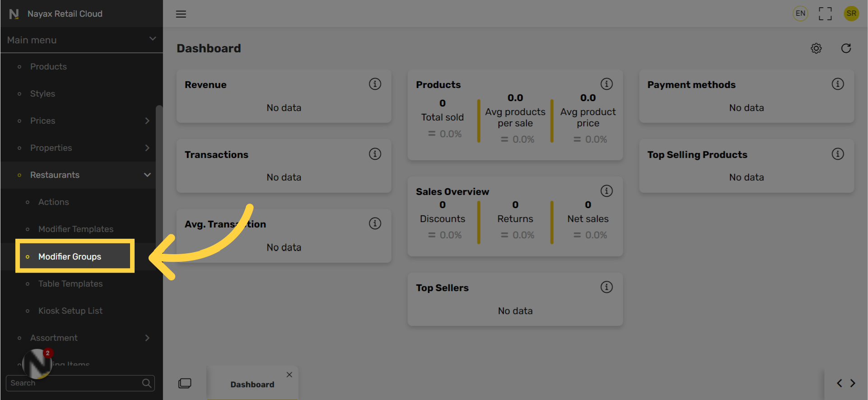Expand the Assortment submenu
Screen dimensions: 868x400
coord(147,338)
